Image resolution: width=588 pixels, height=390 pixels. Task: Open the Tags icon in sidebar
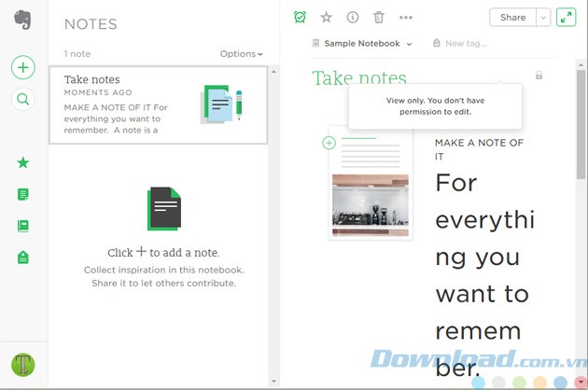[x=23, y=258]
